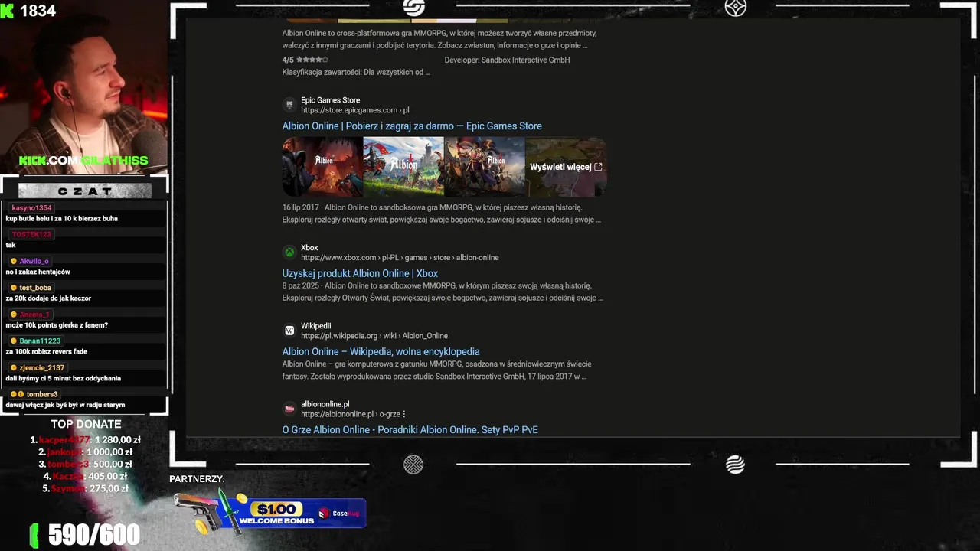
Task: Click chat username Banan11223
Action: (40, 341)
